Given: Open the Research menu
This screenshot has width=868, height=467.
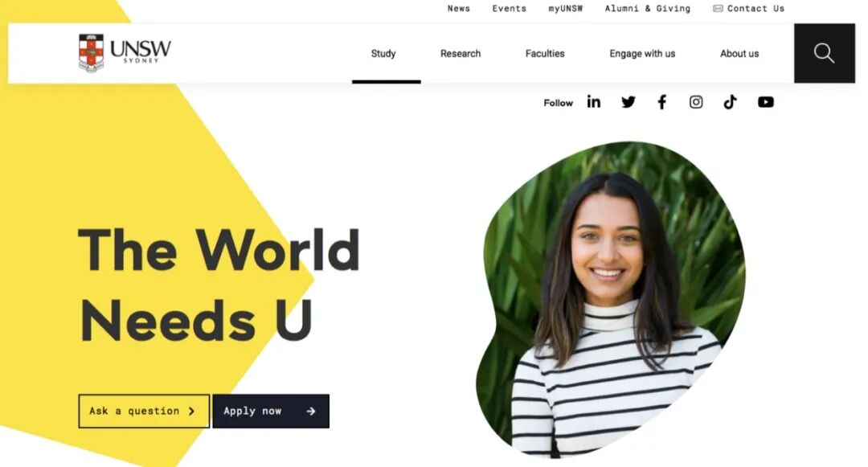Looking at the screenshot, I should (x=461, y=54).
